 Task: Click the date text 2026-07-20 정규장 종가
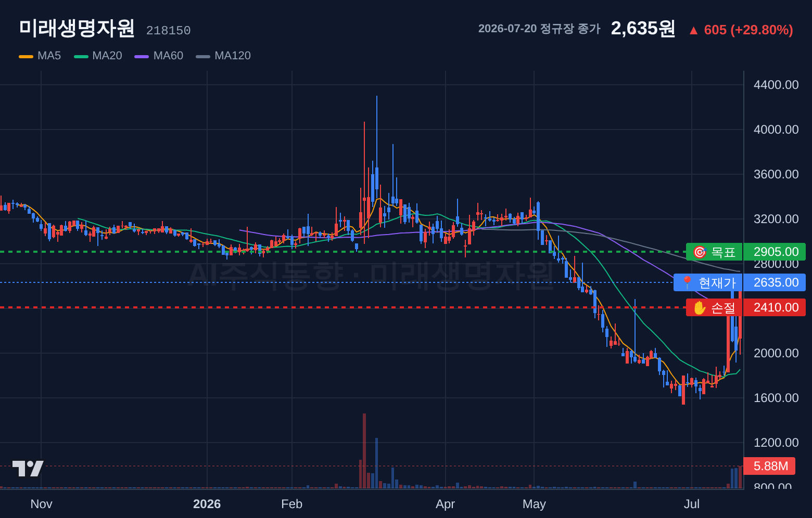(x=539, y=29)
